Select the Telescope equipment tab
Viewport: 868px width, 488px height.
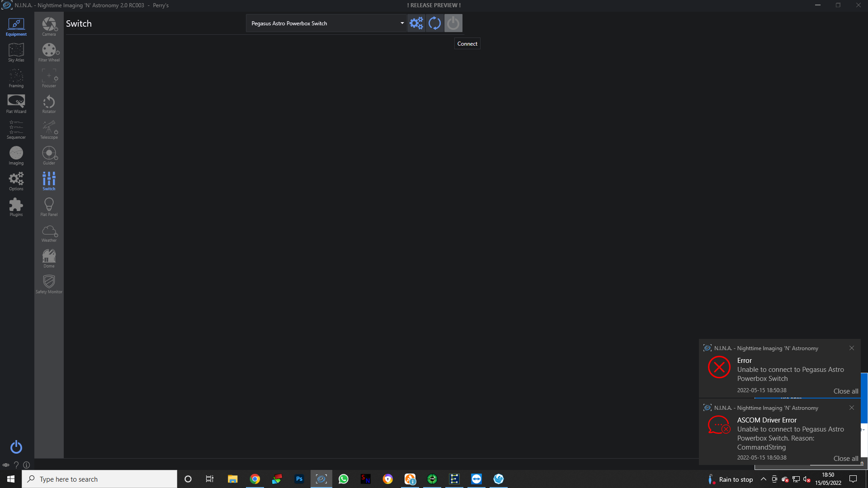49,130
